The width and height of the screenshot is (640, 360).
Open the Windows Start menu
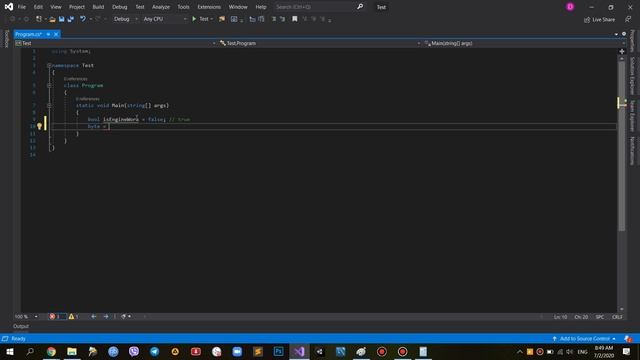[9, 351]
